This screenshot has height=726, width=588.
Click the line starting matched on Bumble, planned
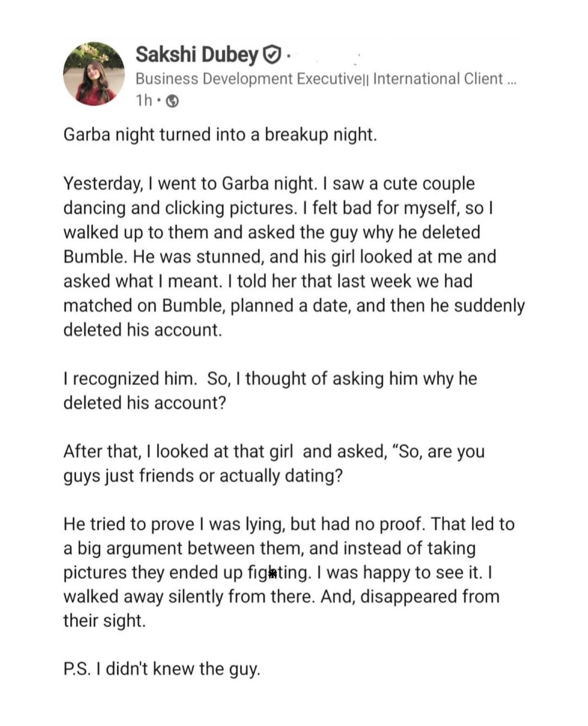(293, 306)
